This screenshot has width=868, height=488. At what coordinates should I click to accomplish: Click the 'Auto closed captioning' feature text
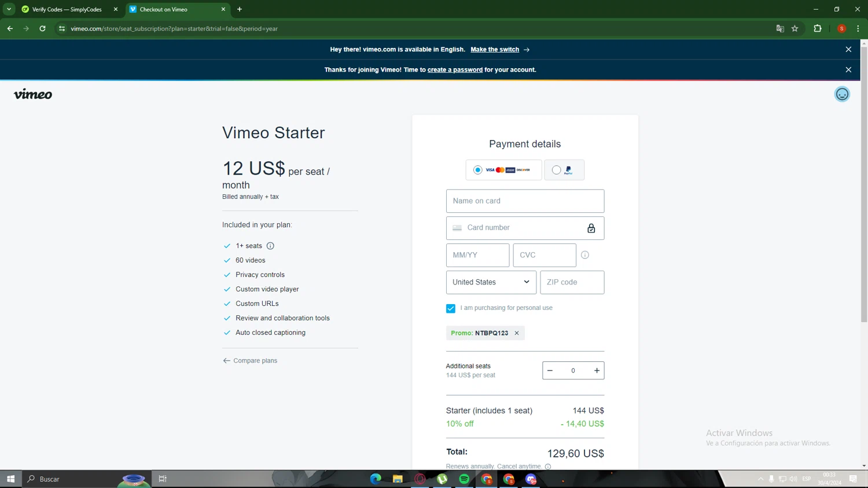[x=270, y=332]
